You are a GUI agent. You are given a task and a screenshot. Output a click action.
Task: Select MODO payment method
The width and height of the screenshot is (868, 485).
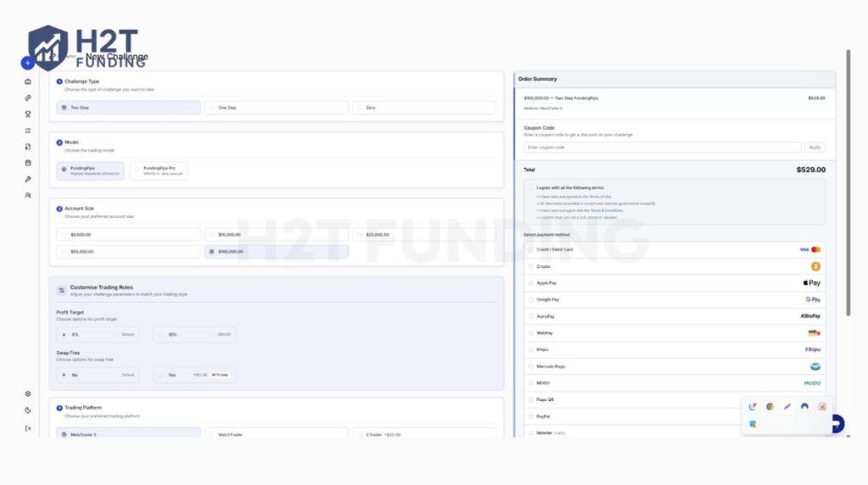coord(674,383)
